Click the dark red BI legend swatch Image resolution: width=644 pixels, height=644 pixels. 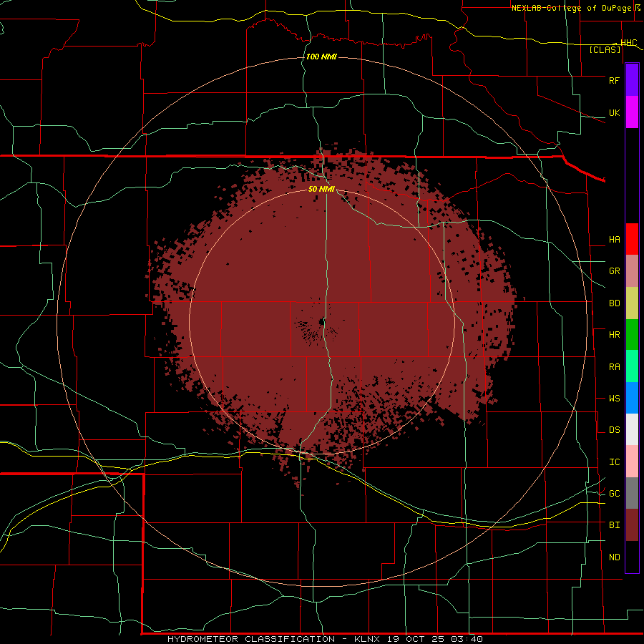[x=632, y=525]
